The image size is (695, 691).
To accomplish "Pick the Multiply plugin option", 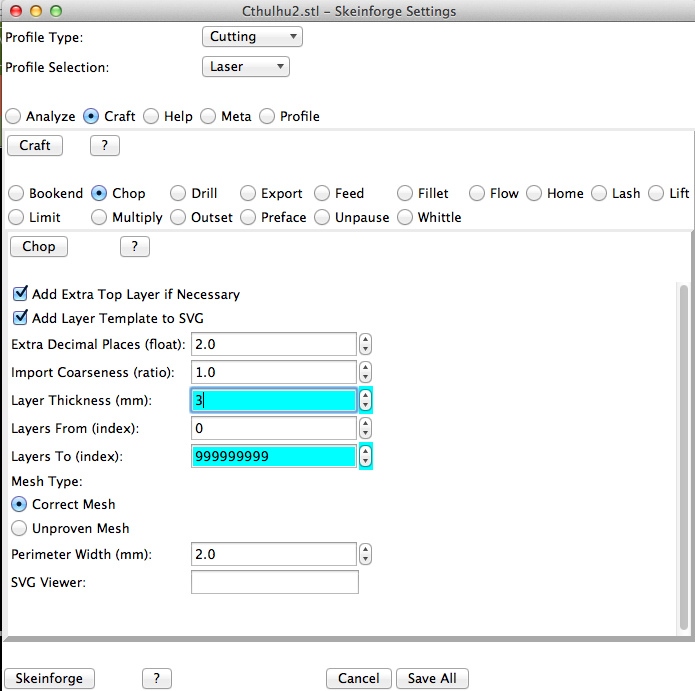I will point(99,218).
